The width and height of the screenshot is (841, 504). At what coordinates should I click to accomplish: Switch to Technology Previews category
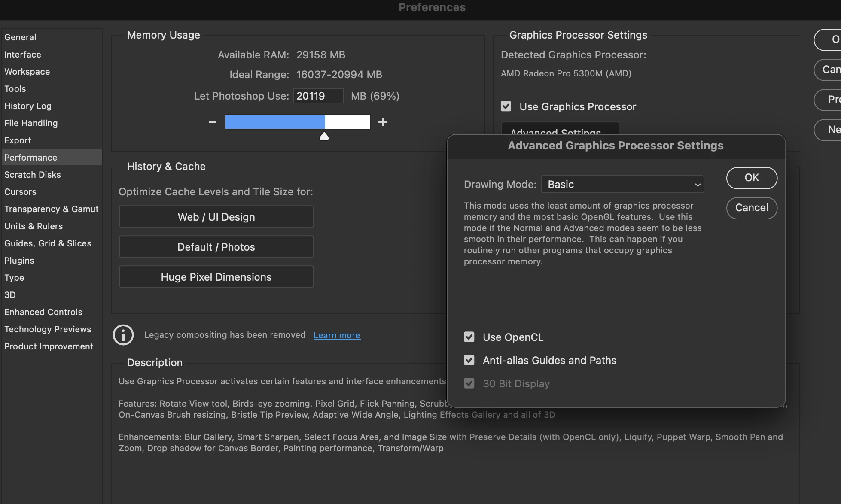[x=48, y=329]
